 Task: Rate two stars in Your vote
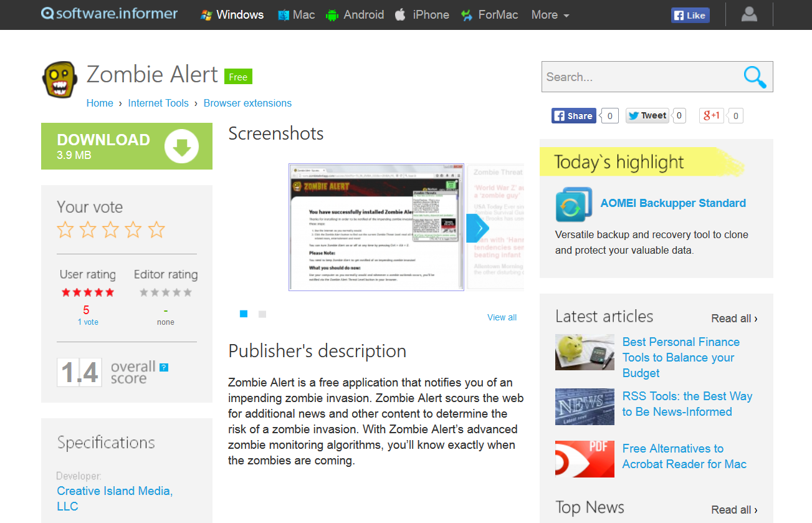(88, 229)
